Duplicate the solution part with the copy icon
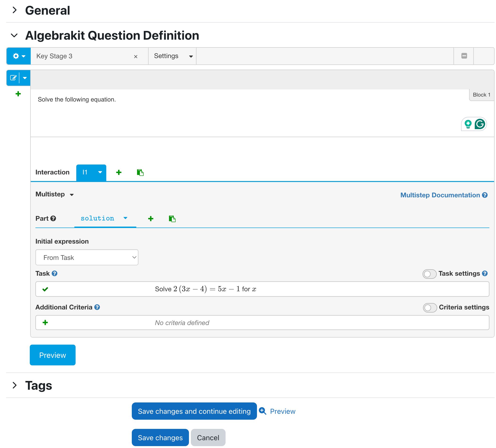Image resolution: width=496 pixels, height=448 pixels. pyautogui.click(x=172, y=219)
